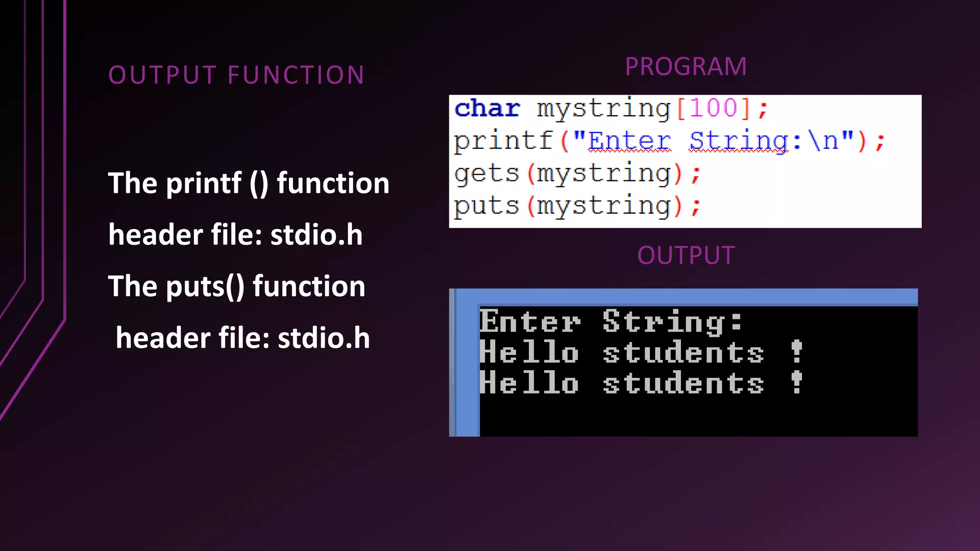Click the printf("Enter String:\n") code line
980x551 pixels.
[x=669, y=142]
